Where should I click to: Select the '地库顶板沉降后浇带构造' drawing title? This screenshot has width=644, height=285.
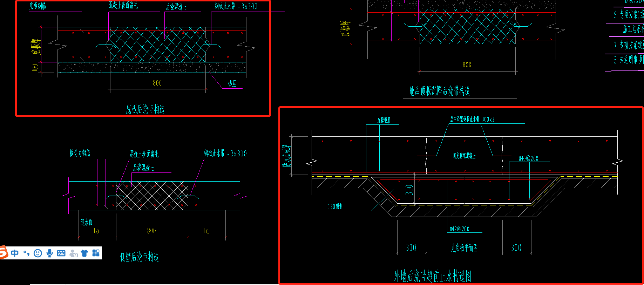(440, 91)
